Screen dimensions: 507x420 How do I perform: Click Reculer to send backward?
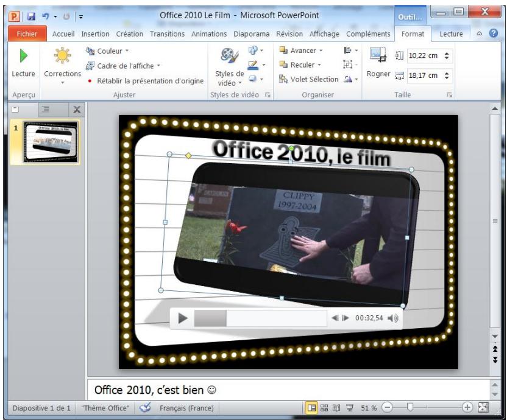(297, 65)
